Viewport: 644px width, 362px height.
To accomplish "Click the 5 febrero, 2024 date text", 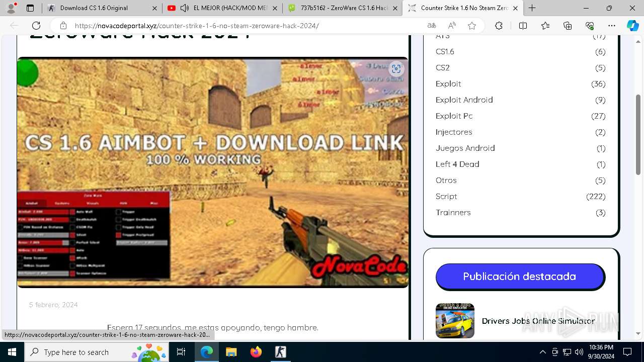I will (x=53, y=305).
